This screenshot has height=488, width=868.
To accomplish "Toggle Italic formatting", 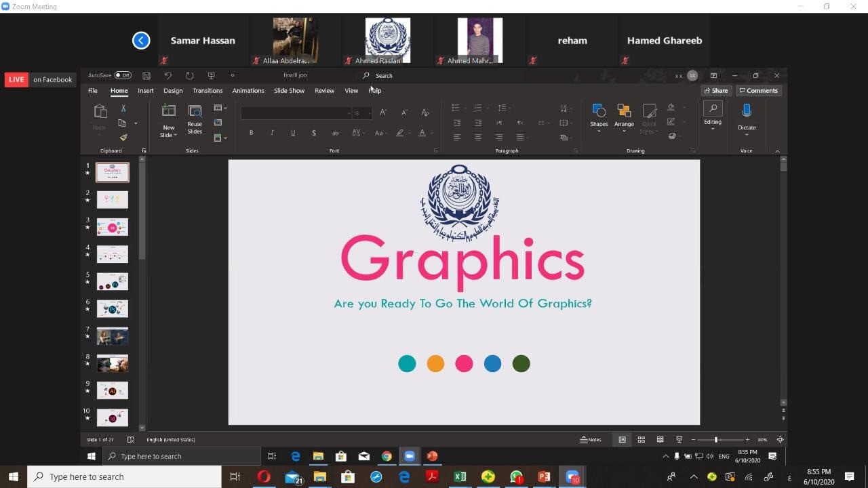I will [x=272, y=133].
